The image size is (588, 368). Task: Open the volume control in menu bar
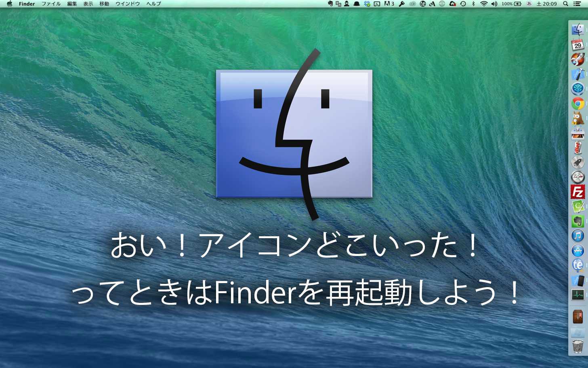click(x=494, y=4)
